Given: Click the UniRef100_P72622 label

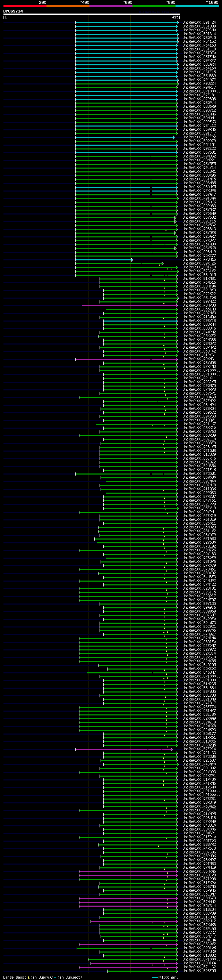Looking at the screenshot, I should point(199,294).
